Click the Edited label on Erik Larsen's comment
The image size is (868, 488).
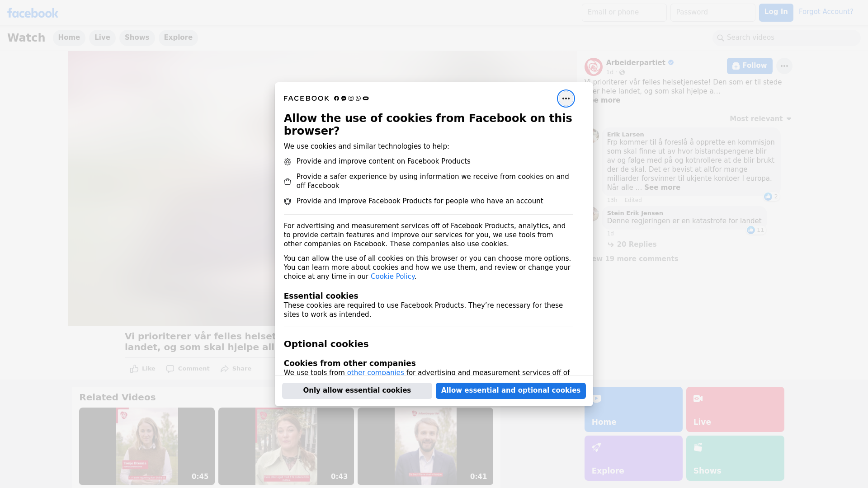pyautogui.click(x=633, y=200)
